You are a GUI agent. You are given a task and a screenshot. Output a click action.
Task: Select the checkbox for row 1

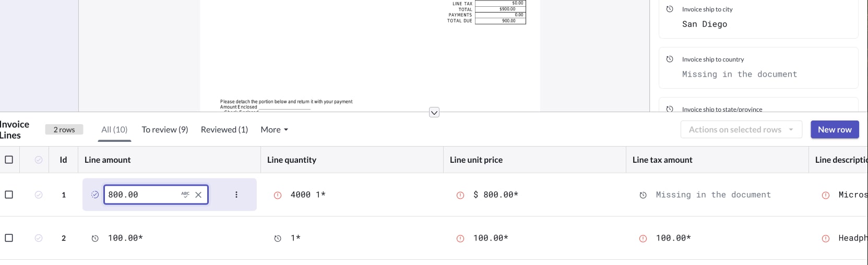pos(9,195)
